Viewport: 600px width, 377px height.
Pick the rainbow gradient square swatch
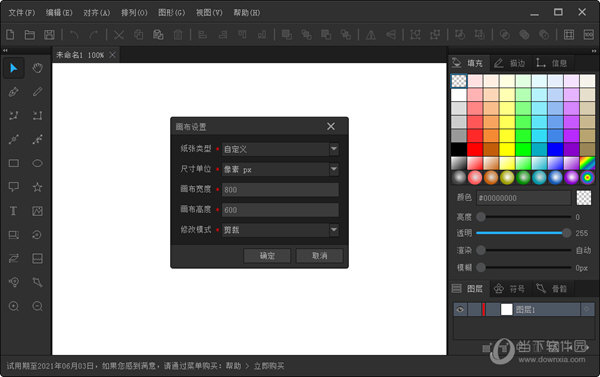tap(587, 163)
